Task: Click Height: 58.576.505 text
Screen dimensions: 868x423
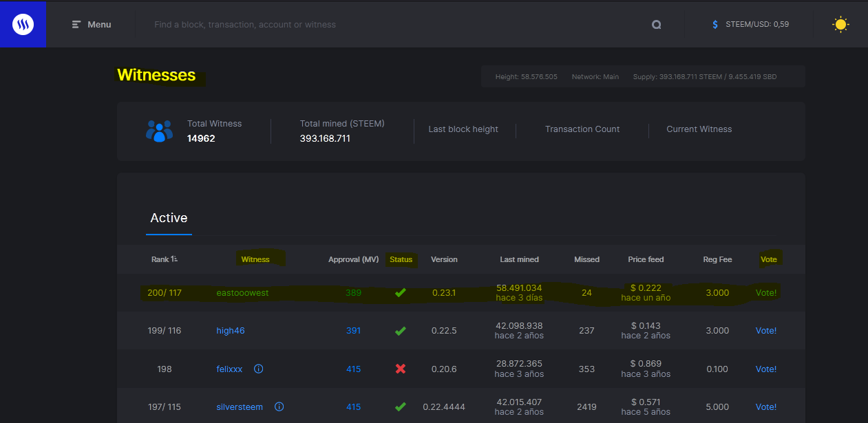Action: [x=526, y=77]
